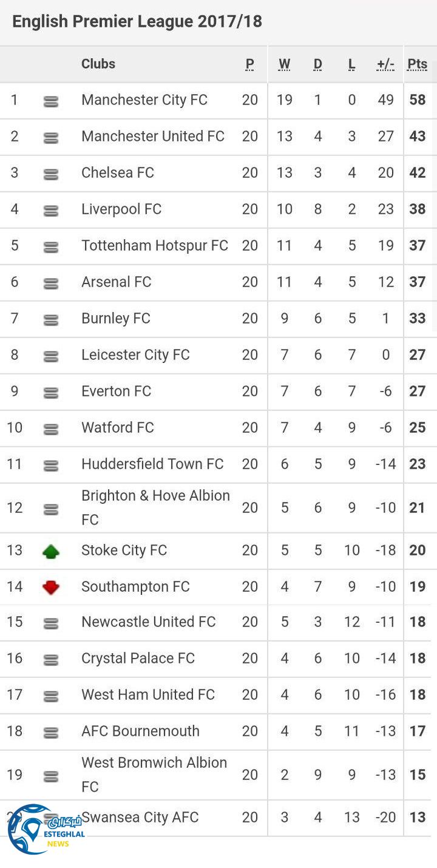Click the P played column header
Image resolution: width=437 pixels, height=868 pixels.
pyautogui.click(x=249, y=64)
